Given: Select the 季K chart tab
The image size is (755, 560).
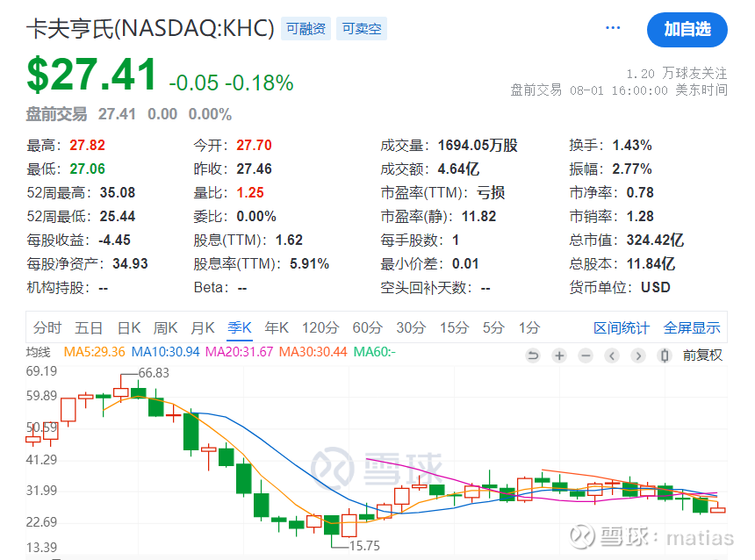Looking at the screenshot, I should point(240,328).
